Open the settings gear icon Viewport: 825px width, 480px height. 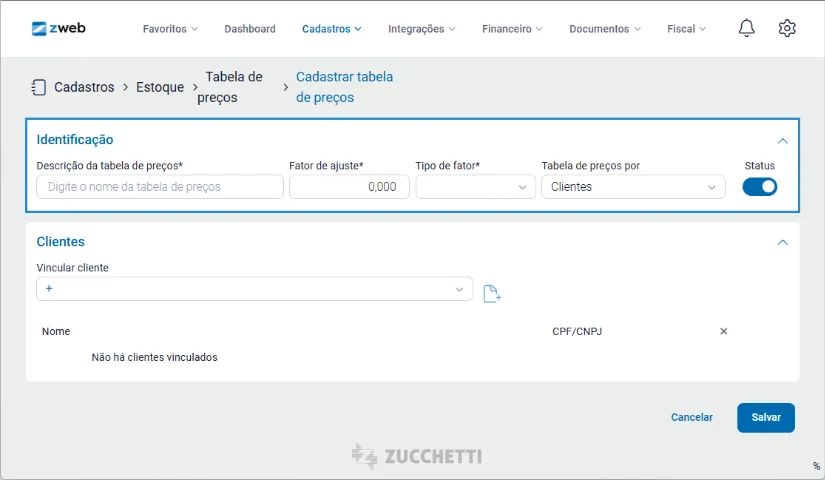click(787, 28)
